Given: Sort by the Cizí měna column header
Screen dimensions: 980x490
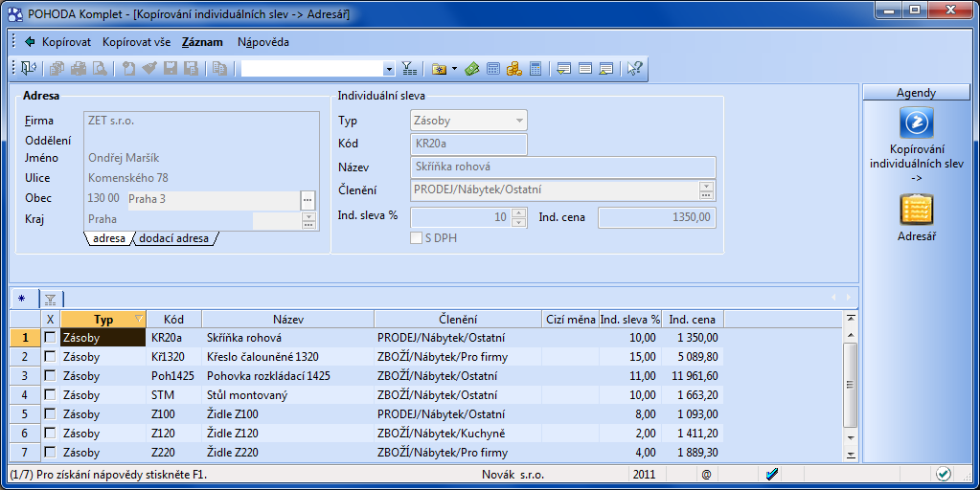Looking at the screenshot, I should [x=571, y=319].
